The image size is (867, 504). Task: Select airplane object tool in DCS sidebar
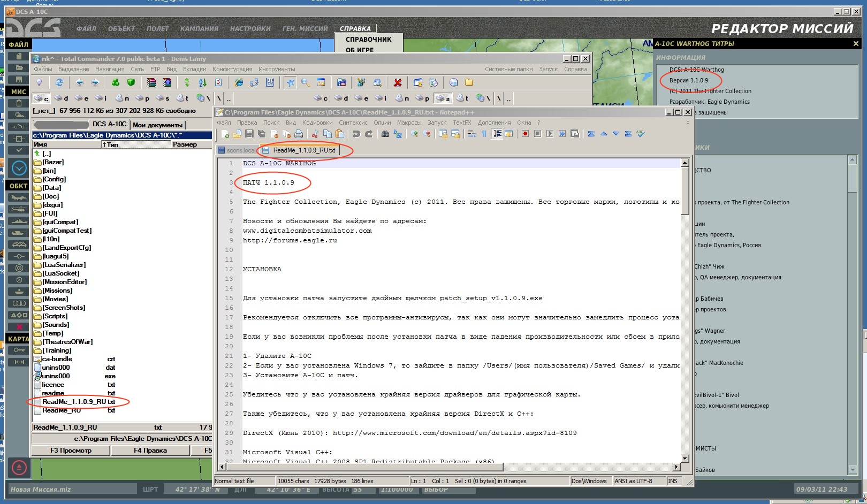pyautogui.click(x=19, y=197)
